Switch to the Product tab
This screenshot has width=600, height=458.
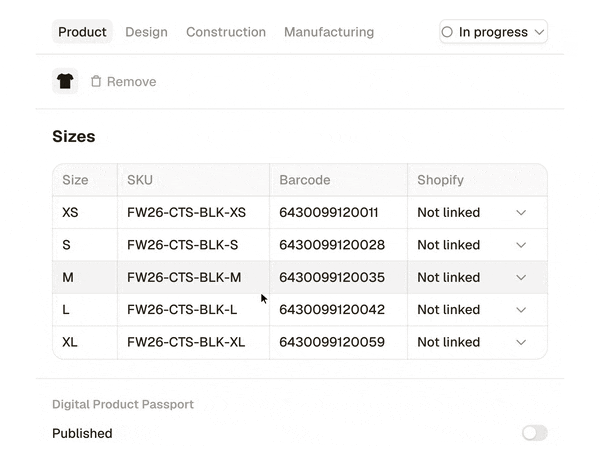point(82,32)
